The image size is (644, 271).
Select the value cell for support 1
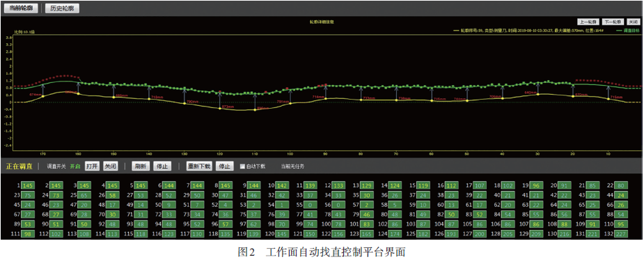pos(29,185)
